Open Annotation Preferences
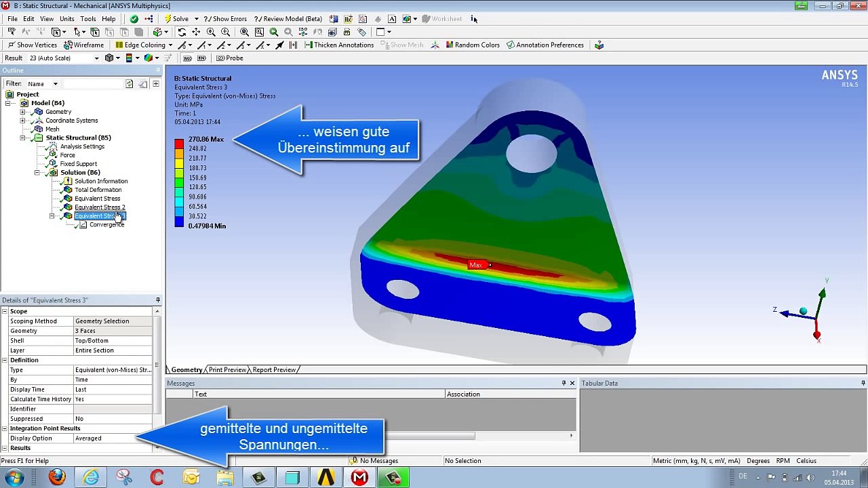This screenshot has width=868, height=488. 545,45
